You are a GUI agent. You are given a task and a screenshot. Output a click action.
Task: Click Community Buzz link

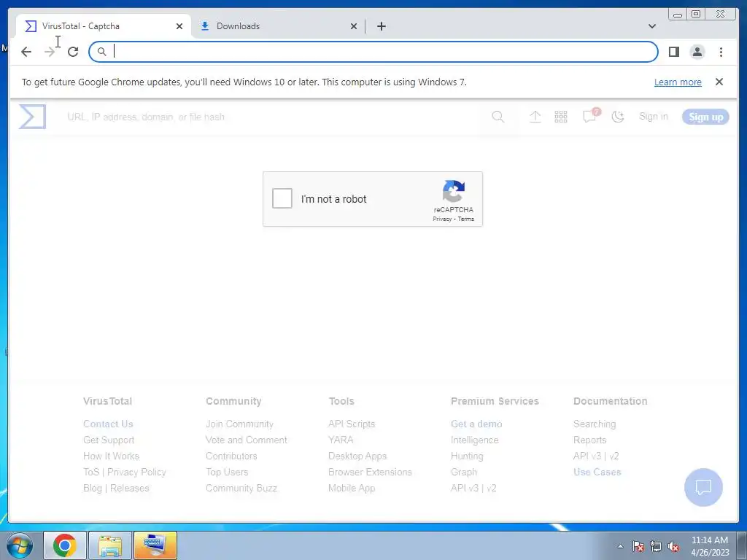coord(241,488)
